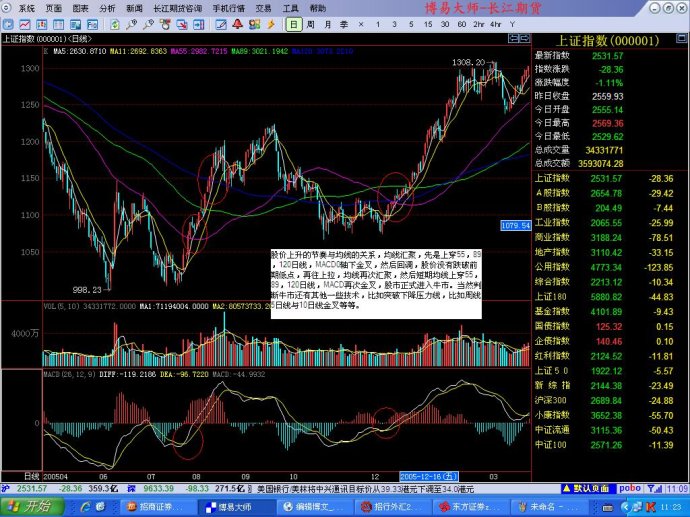The image size is (690, 517).
Task: Click the 默认页面 status bar button
Action: click(x=586, y=488)
